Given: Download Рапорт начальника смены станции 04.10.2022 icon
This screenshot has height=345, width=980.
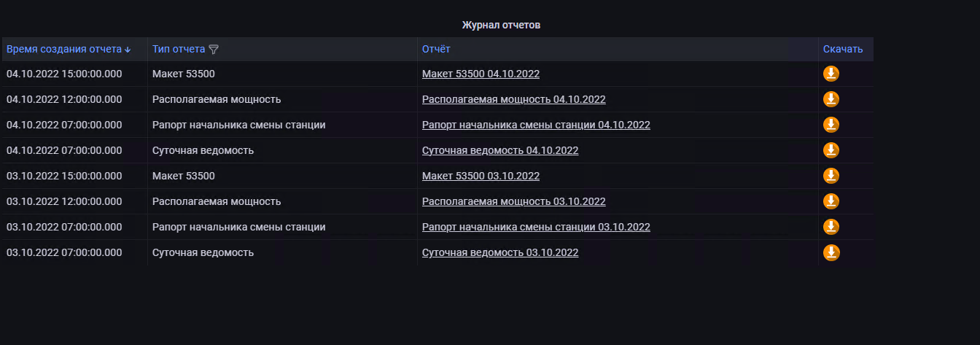Looking at the screenshot, I should click(831, 125).
